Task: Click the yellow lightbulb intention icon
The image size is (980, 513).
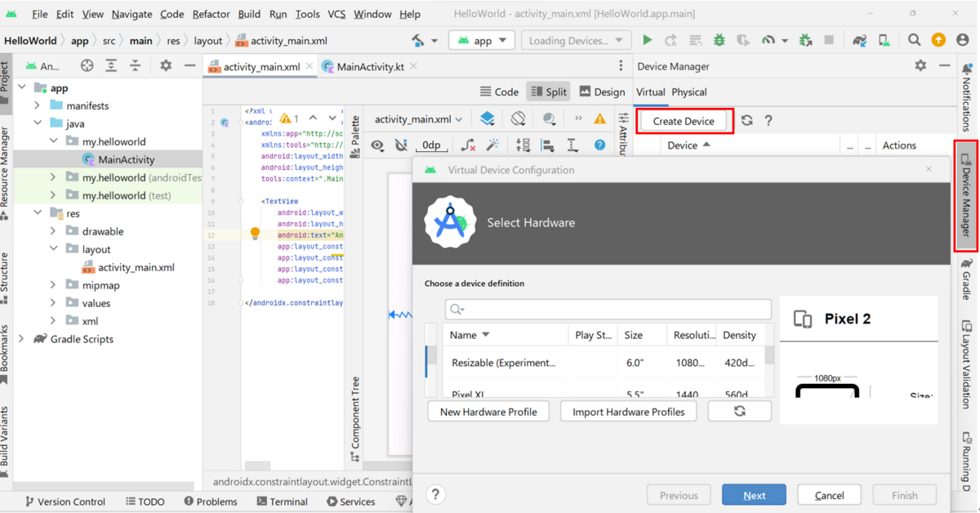Action: pos(255,234)
